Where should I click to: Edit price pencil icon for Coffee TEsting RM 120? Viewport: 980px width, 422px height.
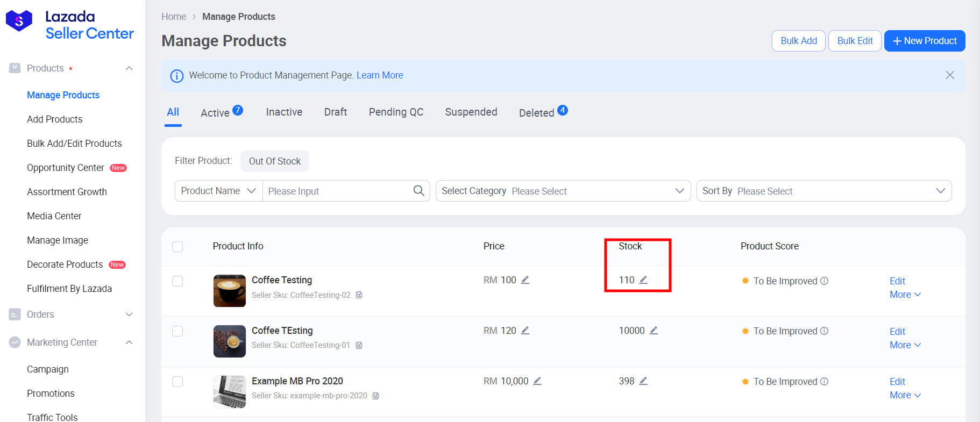tap(525, 331)
